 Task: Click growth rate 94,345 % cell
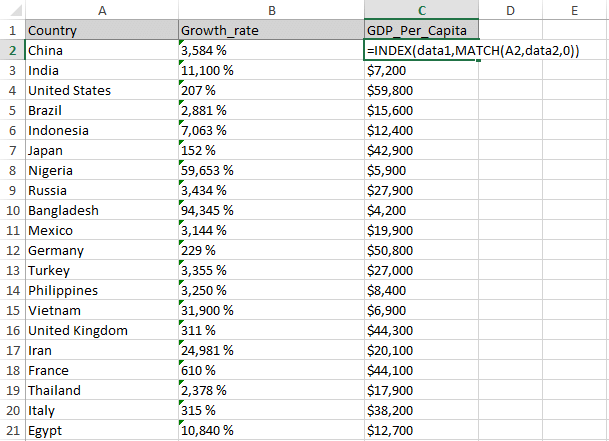[x=271, y=210]
